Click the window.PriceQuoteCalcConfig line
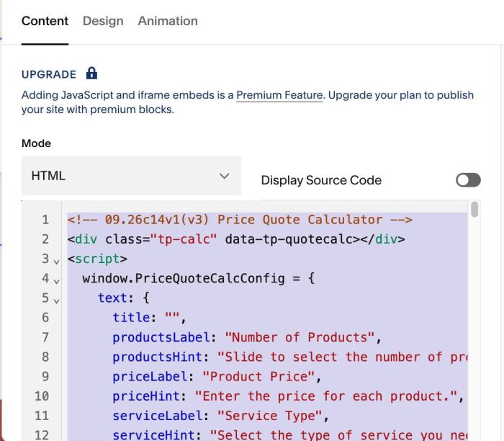The width and height of the screenshot is (504, 441). click(x=199, y=279)
